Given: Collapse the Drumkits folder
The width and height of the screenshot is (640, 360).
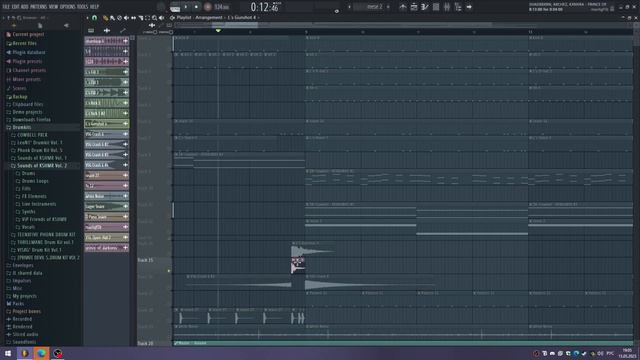Looking at the screenshot, I should (21, 127).
